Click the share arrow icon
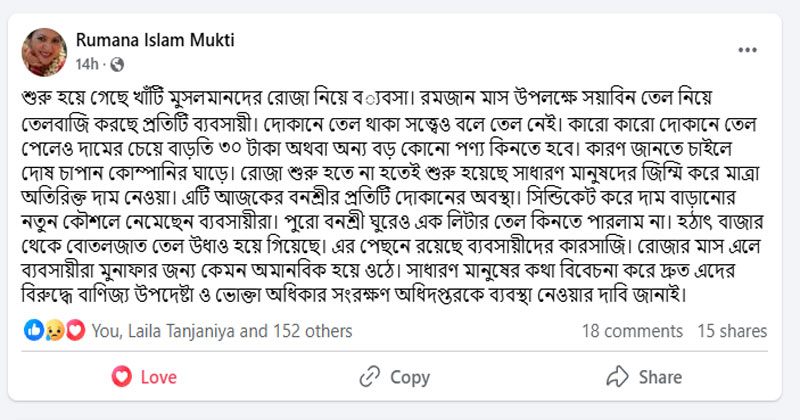 point(618,377)
